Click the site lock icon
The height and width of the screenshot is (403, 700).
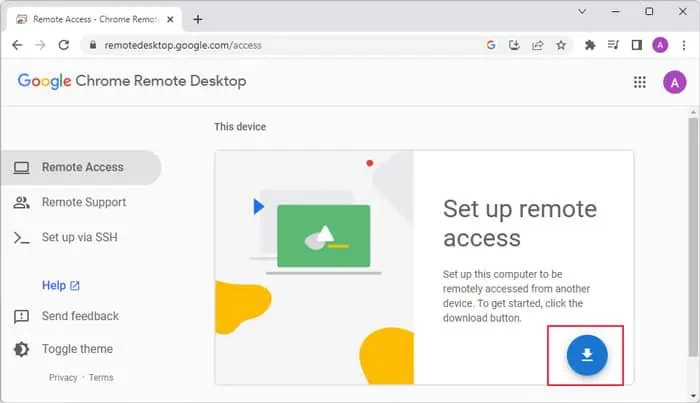click(93, 45)
